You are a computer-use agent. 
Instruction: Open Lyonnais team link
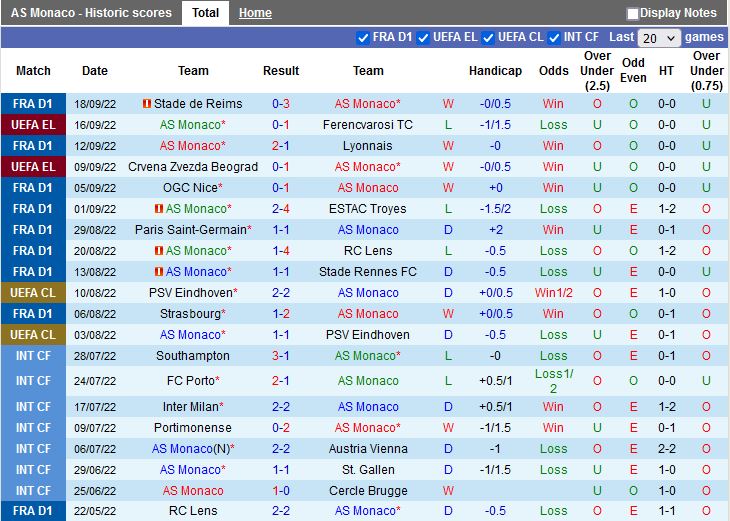[x=368, y=146]
